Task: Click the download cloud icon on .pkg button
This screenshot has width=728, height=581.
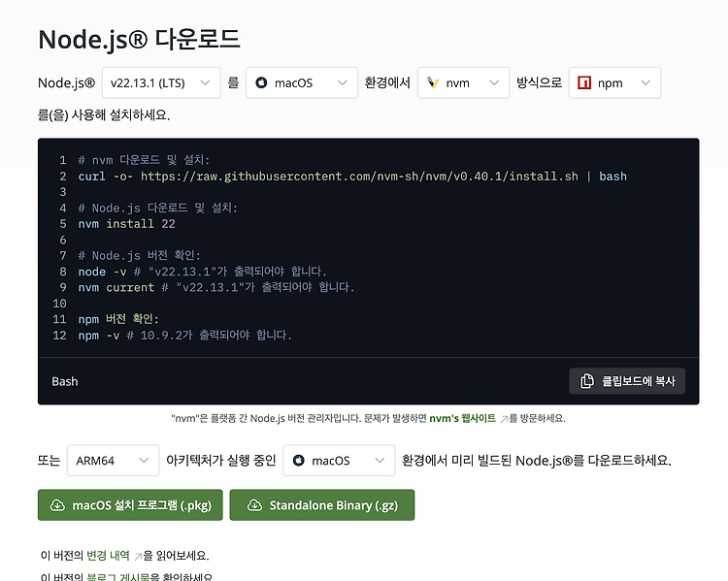Action: click(x=57, y=505)
